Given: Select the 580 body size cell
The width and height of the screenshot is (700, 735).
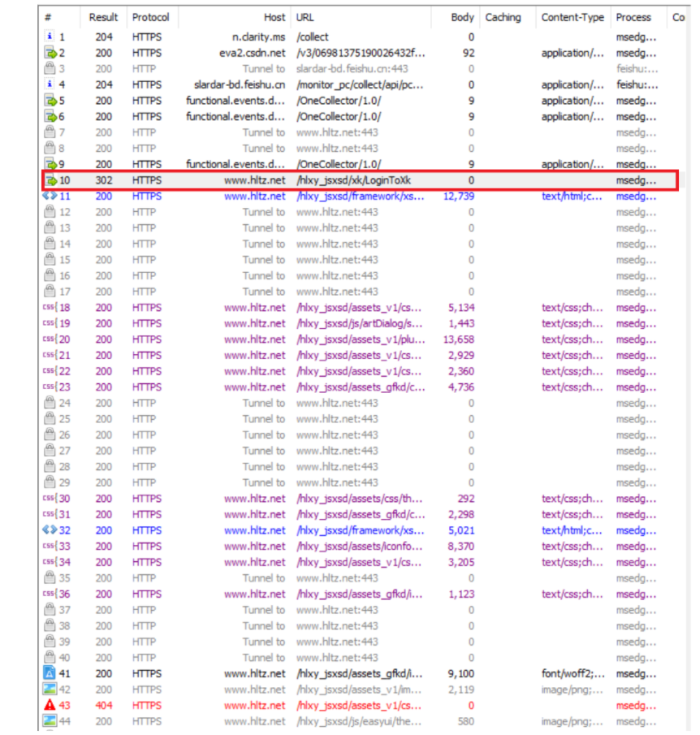Looking at the screenshot, I should [465, 721].
